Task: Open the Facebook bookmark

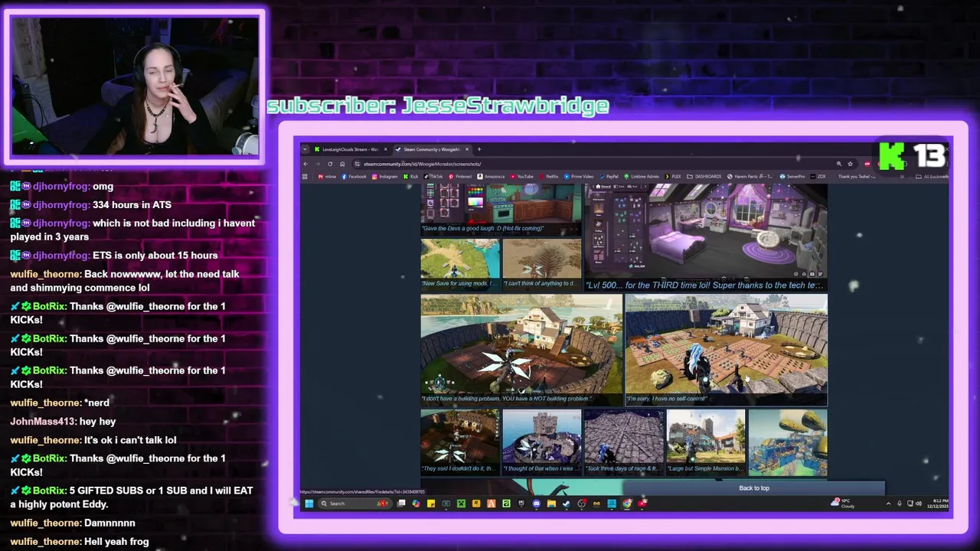Action: (x=354, y=177)
